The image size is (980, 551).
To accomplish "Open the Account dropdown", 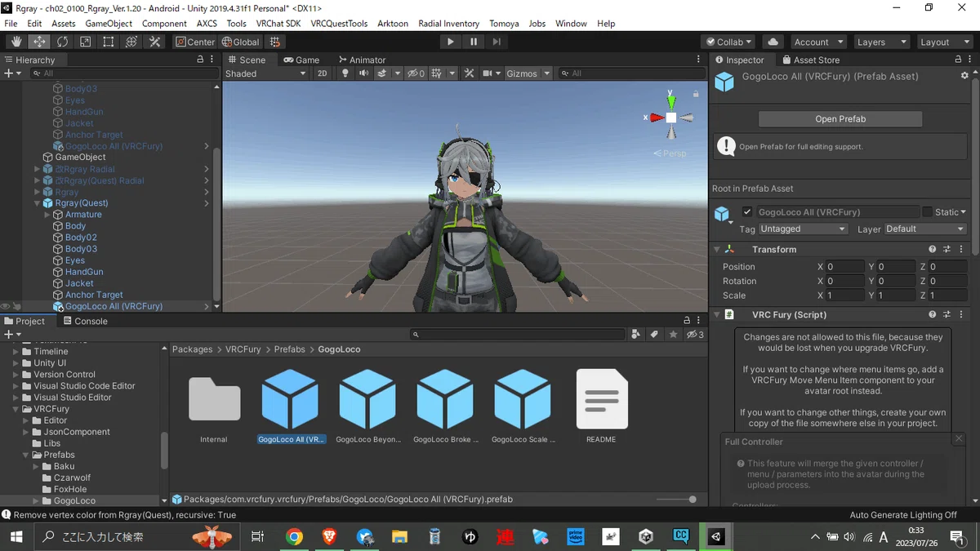I will (x=818, y=42).
